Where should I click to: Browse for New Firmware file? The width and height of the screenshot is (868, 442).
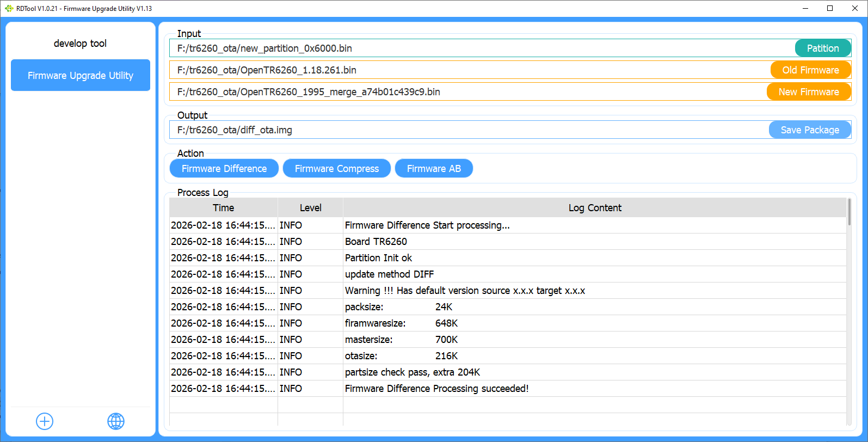click(x=809, y=91)
